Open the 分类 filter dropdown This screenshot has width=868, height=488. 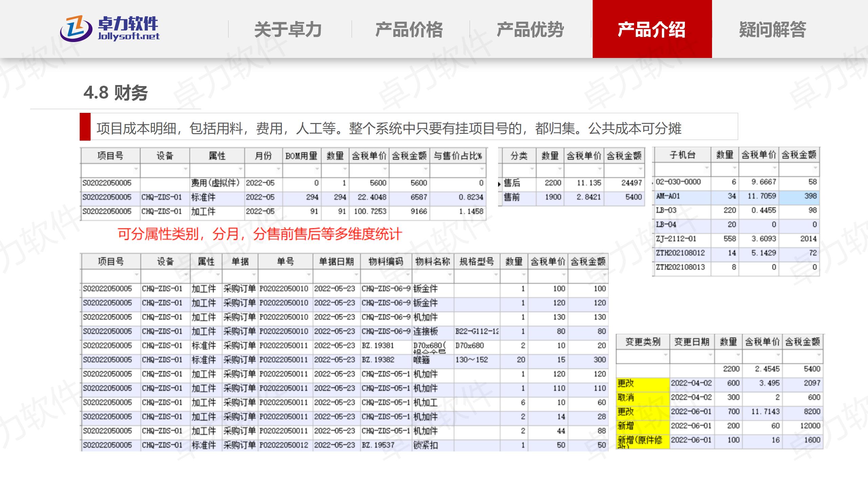click(x=532, y=169)
